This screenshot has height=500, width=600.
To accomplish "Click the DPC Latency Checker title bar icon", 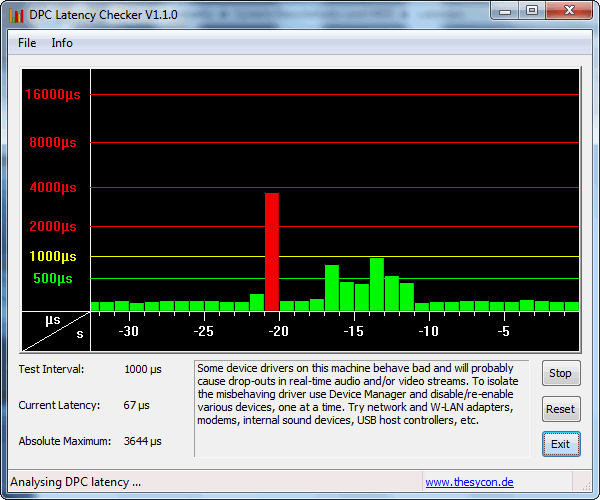I will 17,15.
